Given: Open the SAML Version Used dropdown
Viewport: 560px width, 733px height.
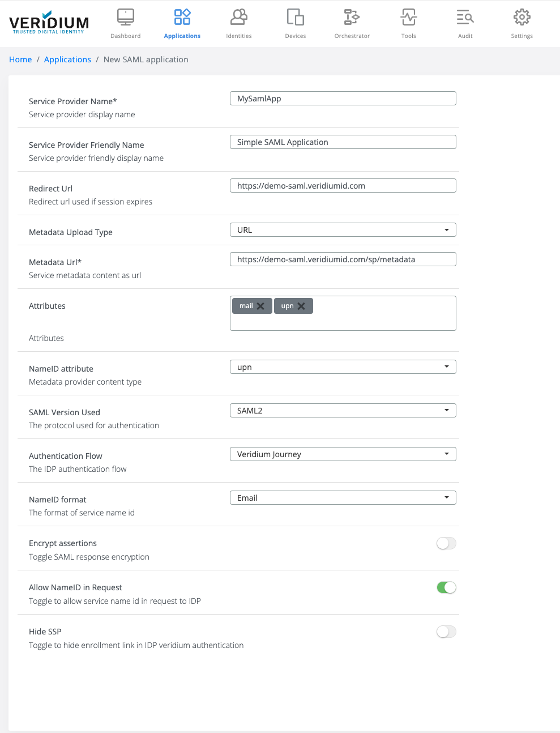Looking at the screenshot, I should (343, 411).
